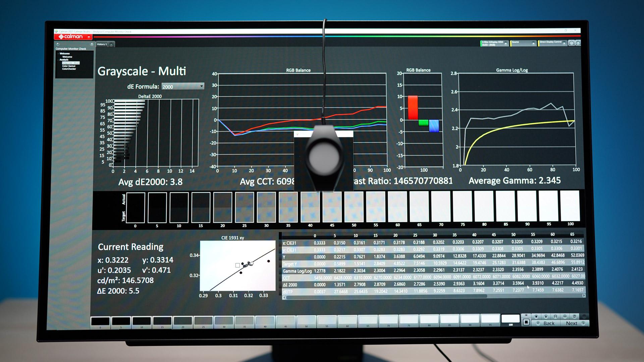Click the 'Computer Monitor Check' panel title
Screen dimensions: 644x362
click(x=71, y=49)
